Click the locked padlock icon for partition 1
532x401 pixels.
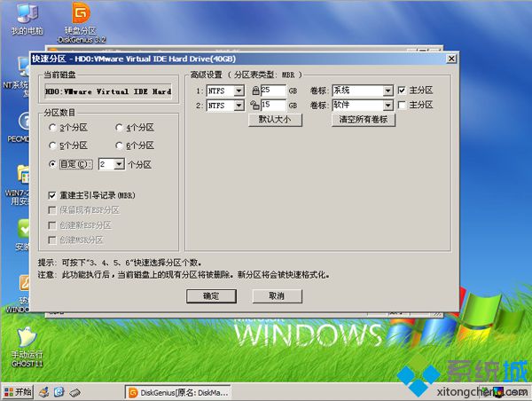[x=255, y=90]
